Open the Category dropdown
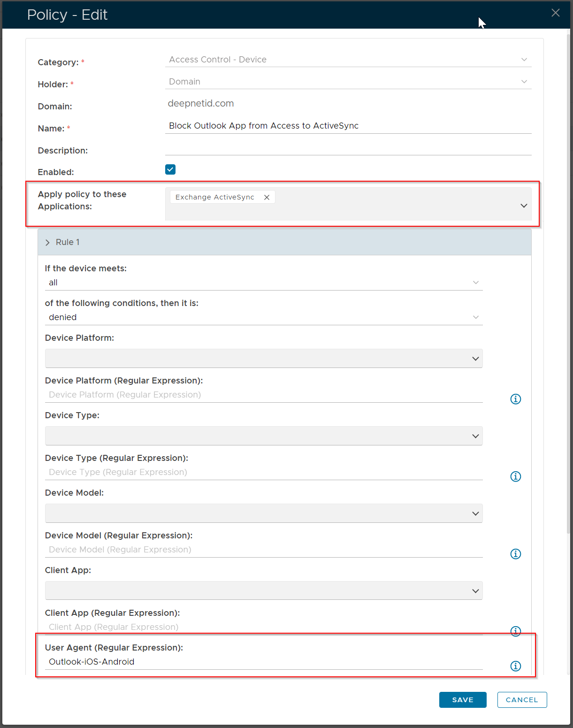The image size is (573, 728). (x=348, y=60)
